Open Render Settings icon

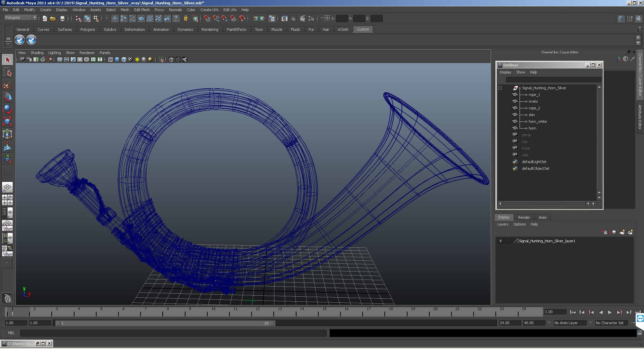[x=312, y=18]
